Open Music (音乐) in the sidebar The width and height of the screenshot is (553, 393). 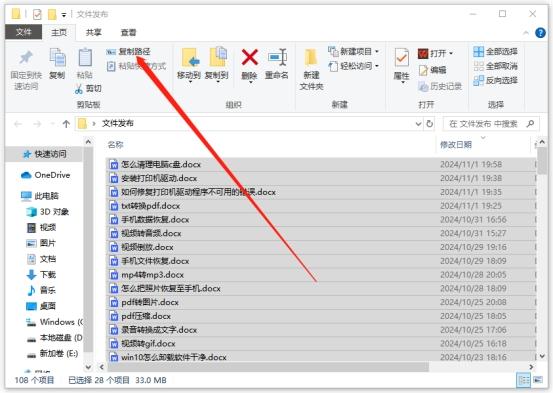tap(41, 290)
